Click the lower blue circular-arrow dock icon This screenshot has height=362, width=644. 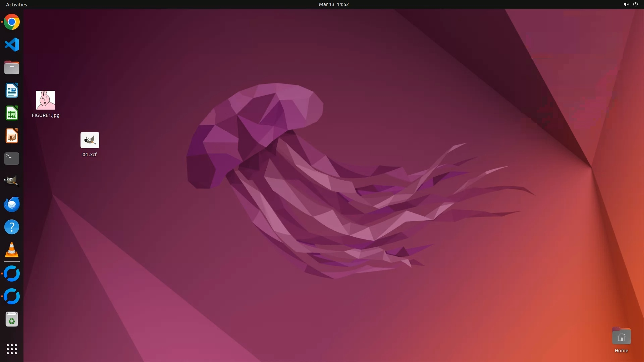pos(12,296)
